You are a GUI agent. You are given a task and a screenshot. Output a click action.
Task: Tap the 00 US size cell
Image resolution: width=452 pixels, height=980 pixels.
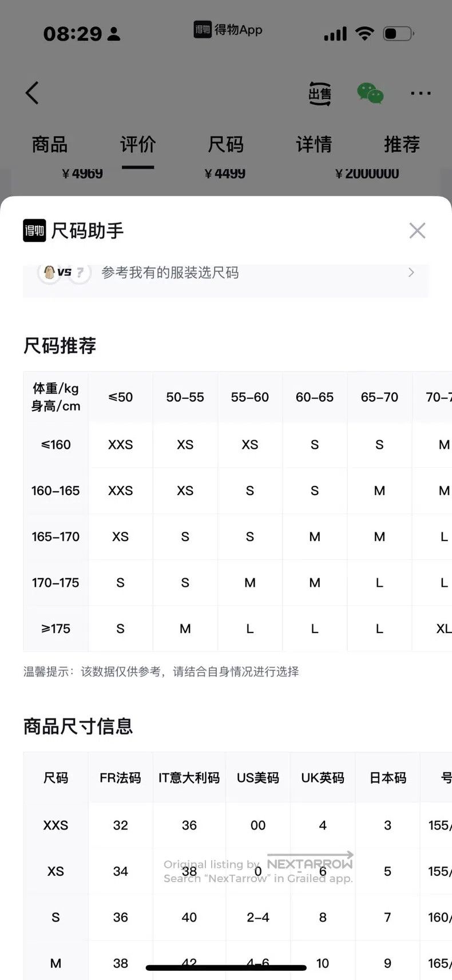pyautogui.click(x=258, y=825)
